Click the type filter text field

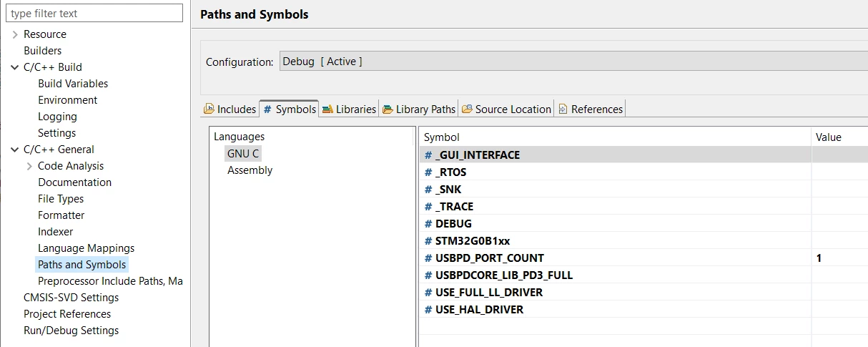[94, 13]
